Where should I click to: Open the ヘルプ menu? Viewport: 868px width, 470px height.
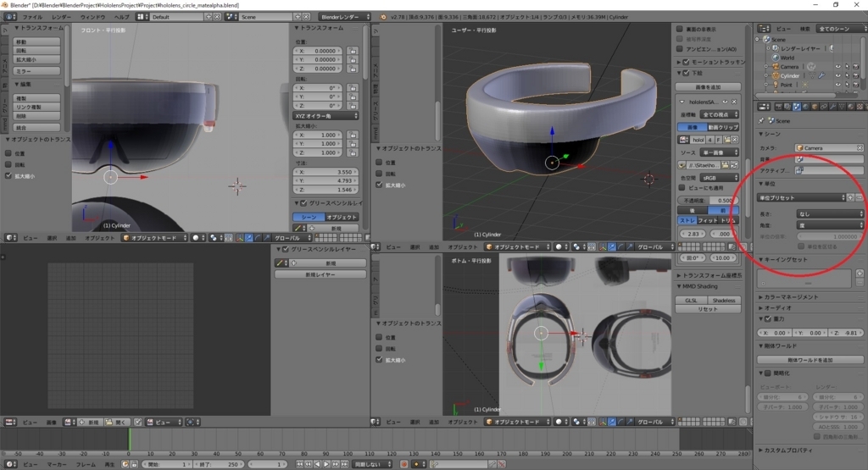tap(122, 17)
